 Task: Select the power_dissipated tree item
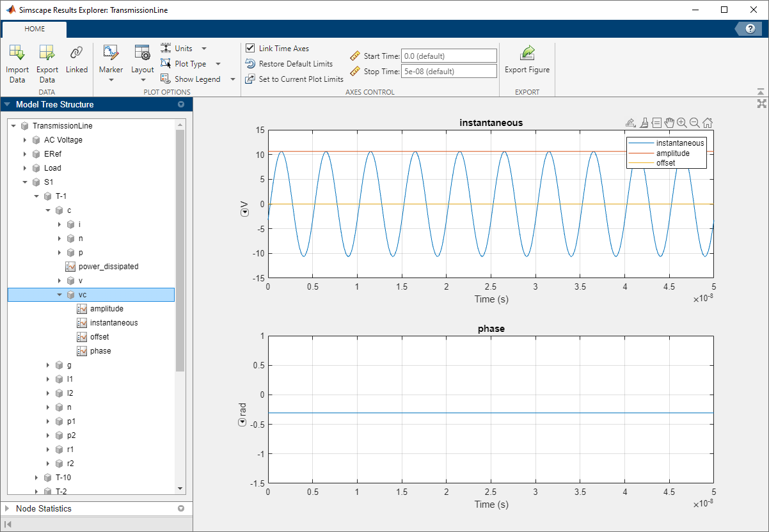[x=108, y=267]
